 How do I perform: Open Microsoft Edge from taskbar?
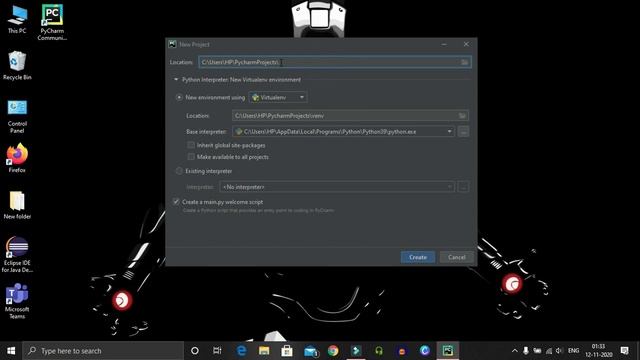[x=242, y=351]
